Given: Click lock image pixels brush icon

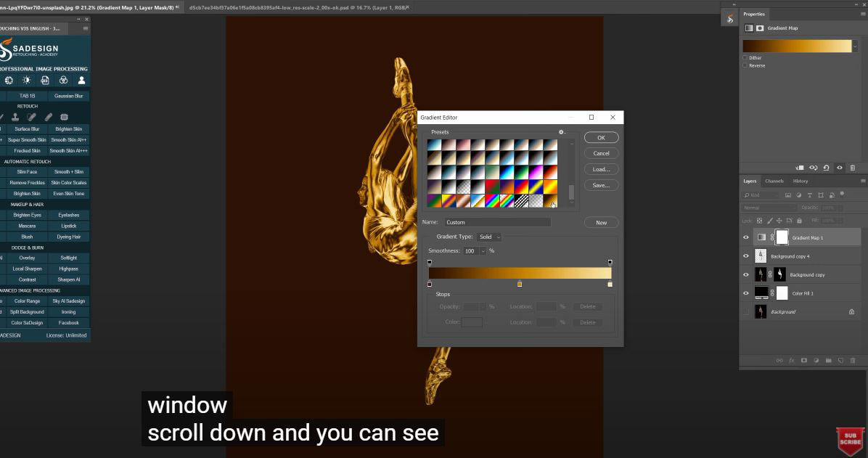Looking at the screenshot, I should (769, 221).
